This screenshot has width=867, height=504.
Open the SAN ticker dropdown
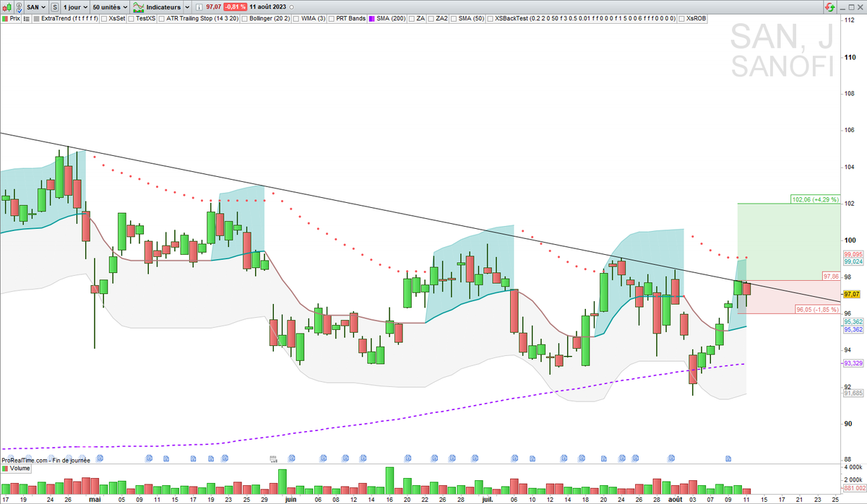coord(36,7)
